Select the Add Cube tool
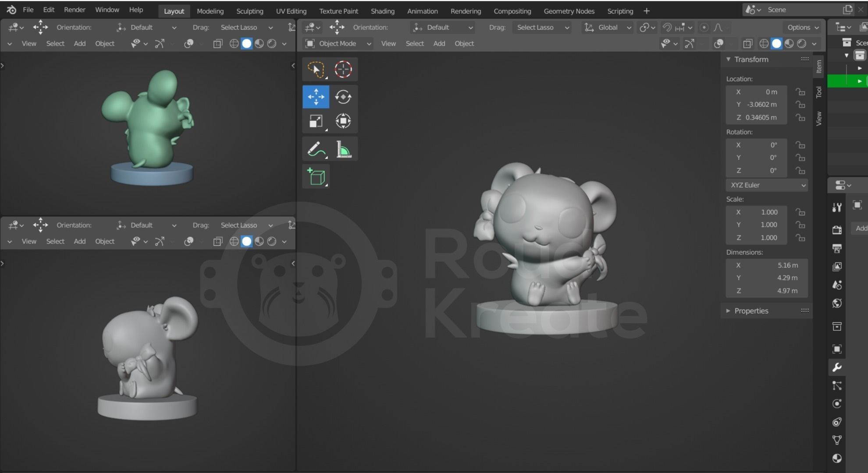Screen dimensions: 868x473 click(316, 176)
